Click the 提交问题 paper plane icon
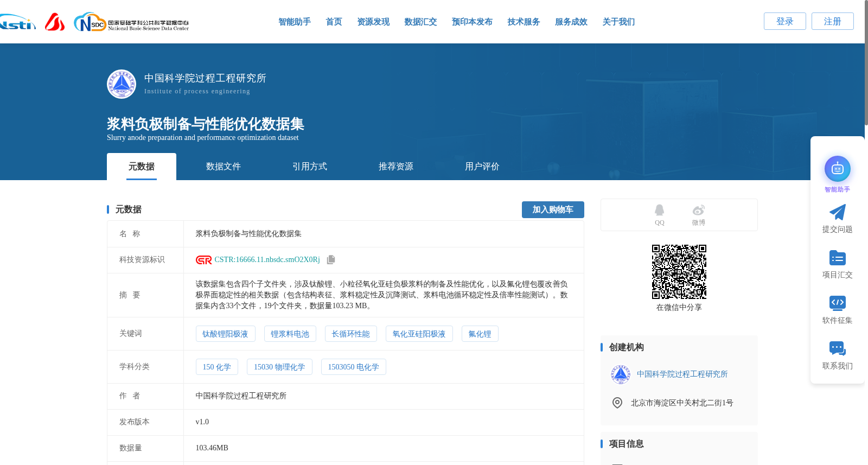The height and width of the screenshot is (465, 868). [838, 212]
